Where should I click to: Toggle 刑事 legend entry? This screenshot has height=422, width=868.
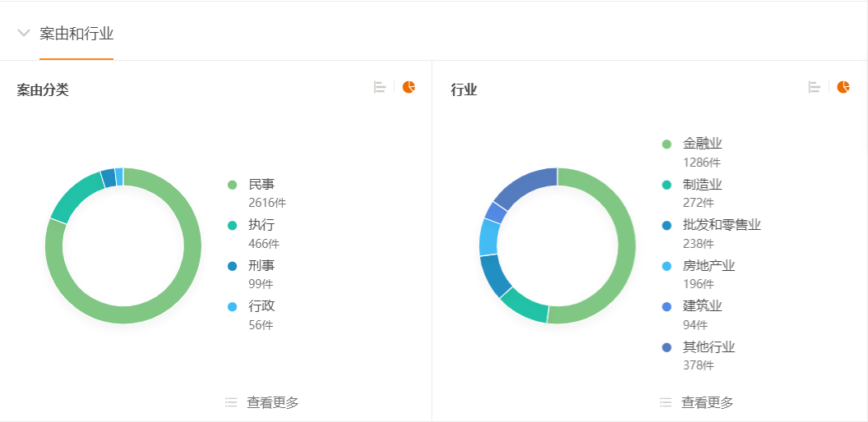click(x=261, y=265)
